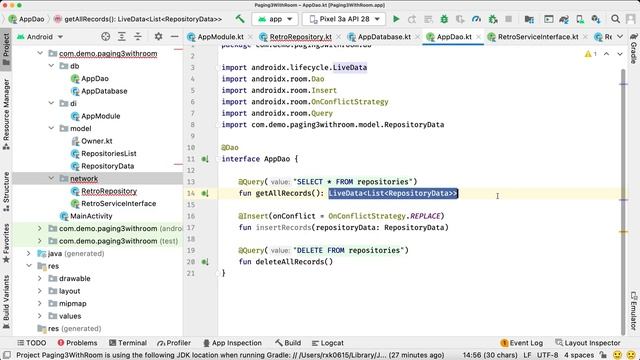Select RepositoryData in project tree
The width and height of the screenshot is (640, 360).
click(102, 166)
